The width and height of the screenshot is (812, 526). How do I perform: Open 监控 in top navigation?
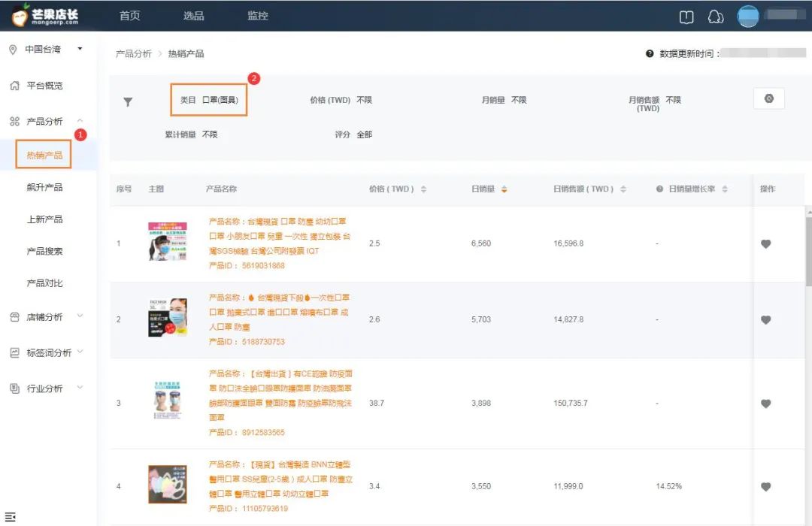[x=257, y=16]
